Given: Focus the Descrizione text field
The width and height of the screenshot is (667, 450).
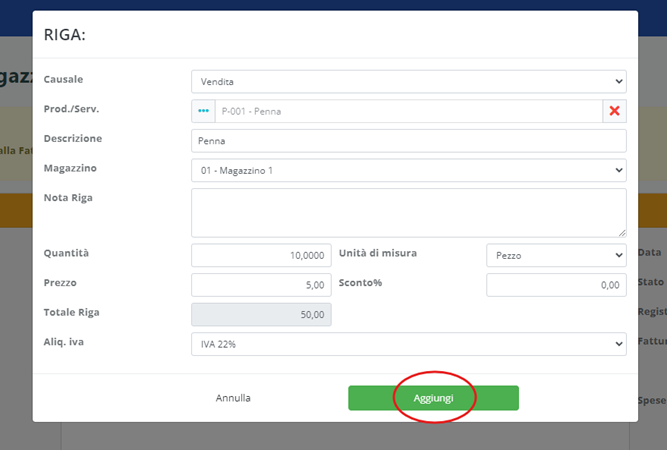Looking at the screenshot, I should coord(408,141).
